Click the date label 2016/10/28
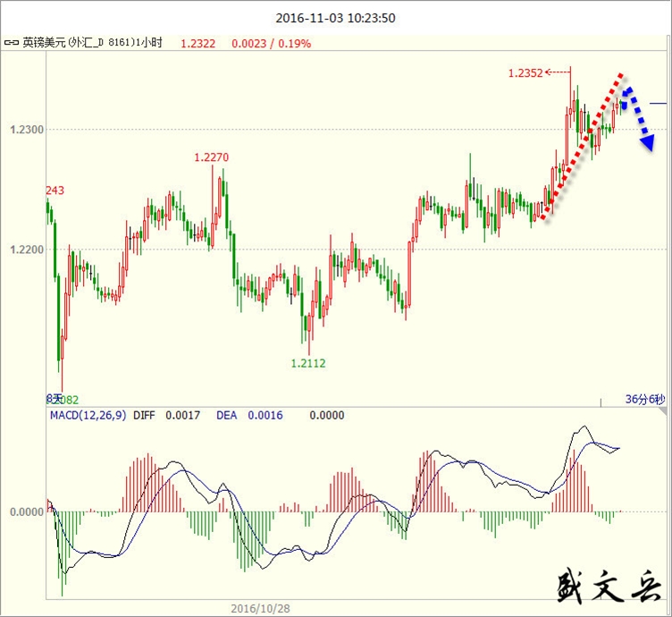The width and height of the screenshot is (672, 617). click(x=261, y=608)
